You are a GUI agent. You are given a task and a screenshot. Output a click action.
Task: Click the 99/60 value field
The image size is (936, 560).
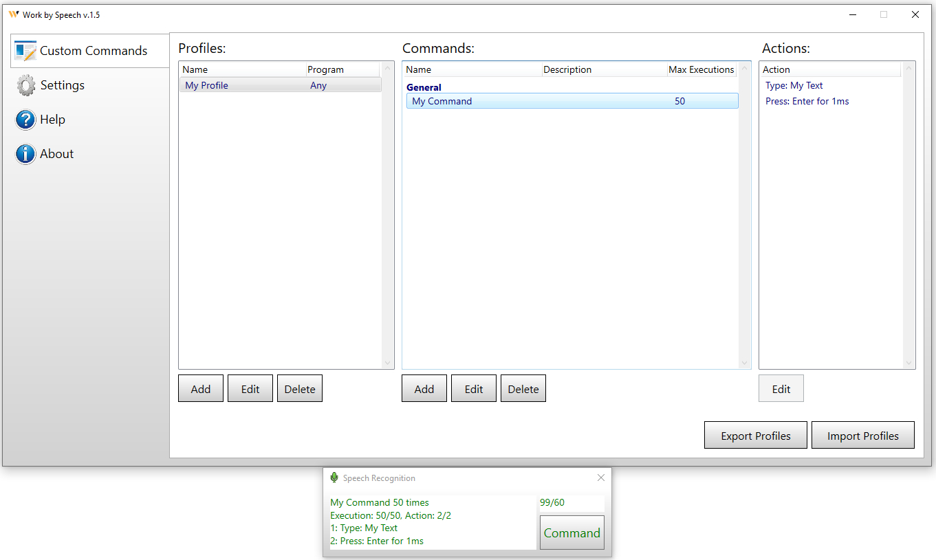572,503
